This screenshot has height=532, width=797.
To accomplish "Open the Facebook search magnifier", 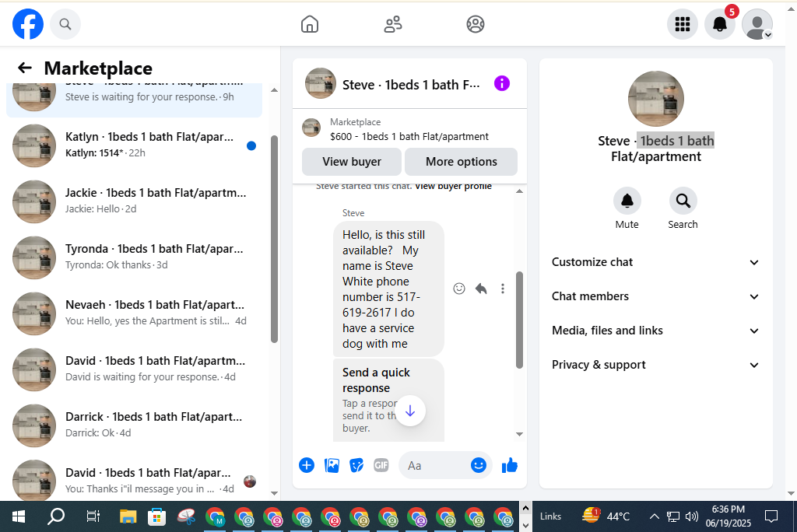I will [65, 24].
